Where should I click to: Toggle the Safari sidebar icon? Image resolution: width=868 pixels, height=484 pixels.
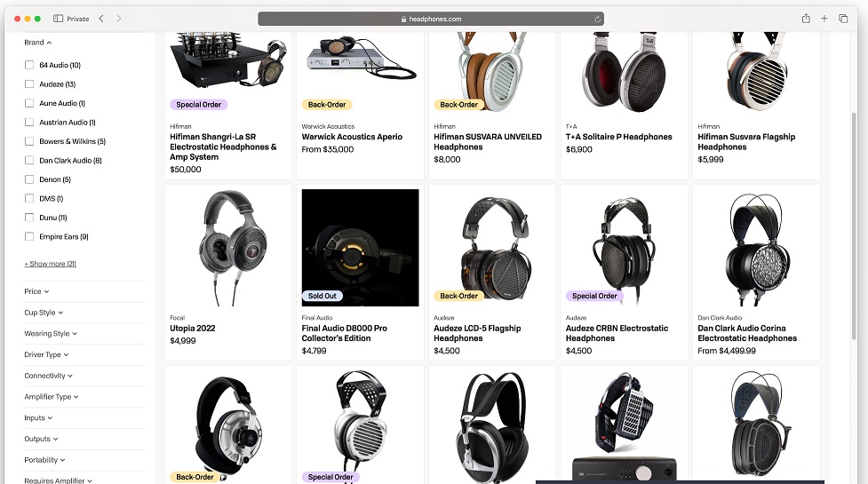(x=58, y=19)
